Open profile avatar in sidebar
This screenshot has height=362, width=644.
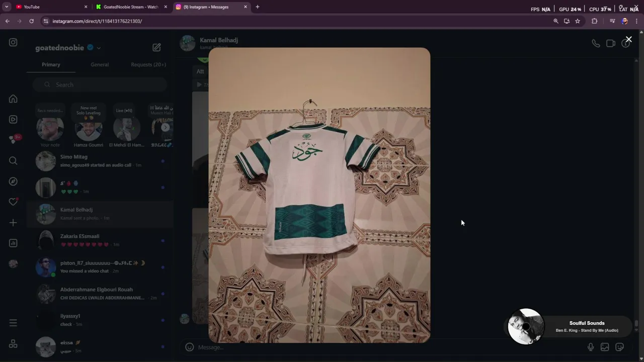point(13,263)
